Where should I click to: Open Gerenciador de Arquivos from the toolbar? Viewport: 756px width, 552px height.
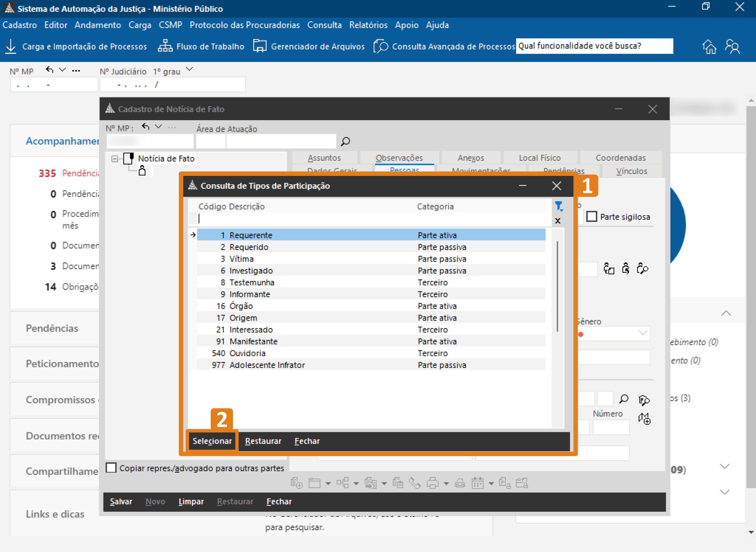[309, 46]
